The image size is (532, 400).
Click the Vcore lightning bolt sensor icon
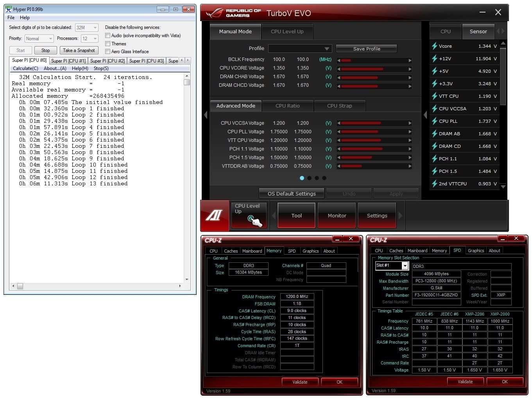(x=434, y=46)
